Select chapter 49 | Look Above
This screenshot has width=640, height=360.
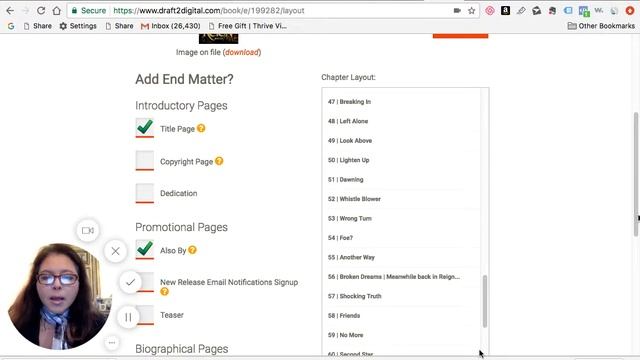[x=350, y=141]
